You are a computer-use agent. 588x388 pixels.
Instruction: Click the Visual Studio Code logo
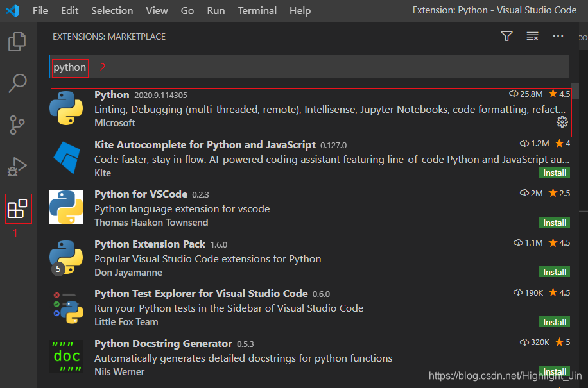coord(12,10)
